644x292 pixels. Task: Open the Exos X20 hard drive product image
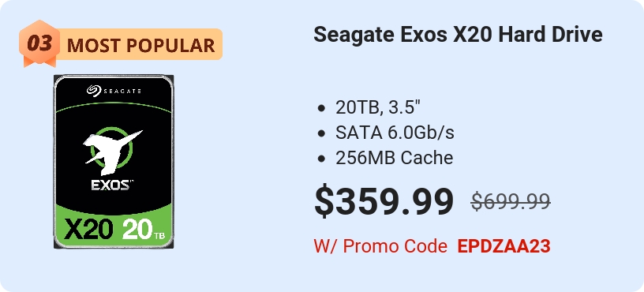coord(114,162)
